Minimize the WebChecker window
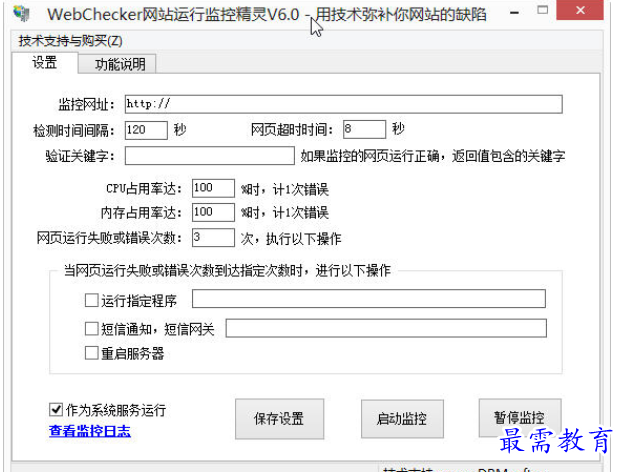The image size is (621, 472). (514, 13)
